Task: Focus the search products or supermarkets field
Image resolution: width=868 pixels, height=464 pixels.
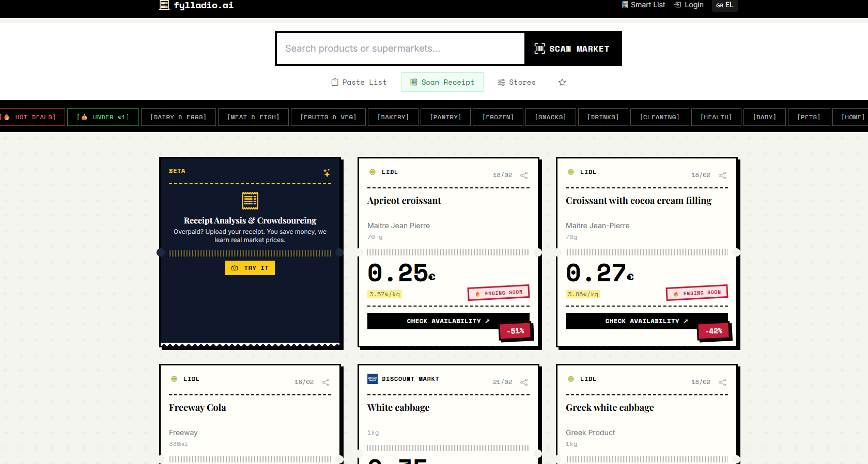Action: point(400,49)
